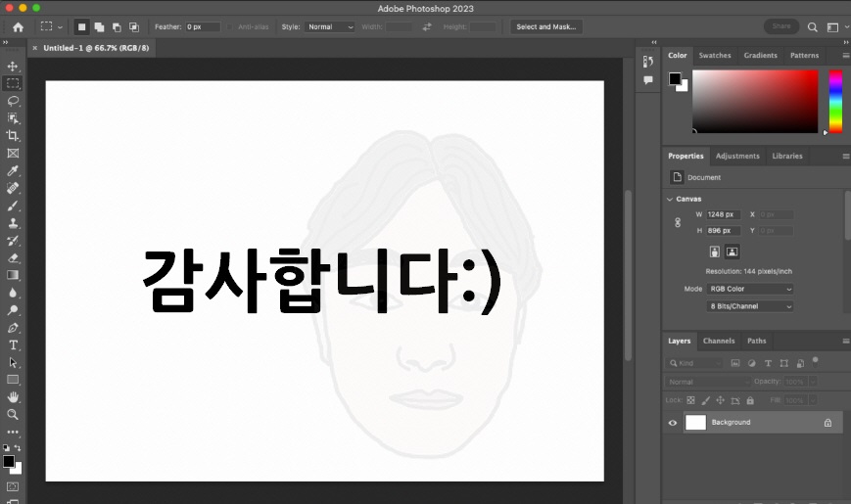Select the Brush tool
Viewport: 851px width, 504px height.
13,206
